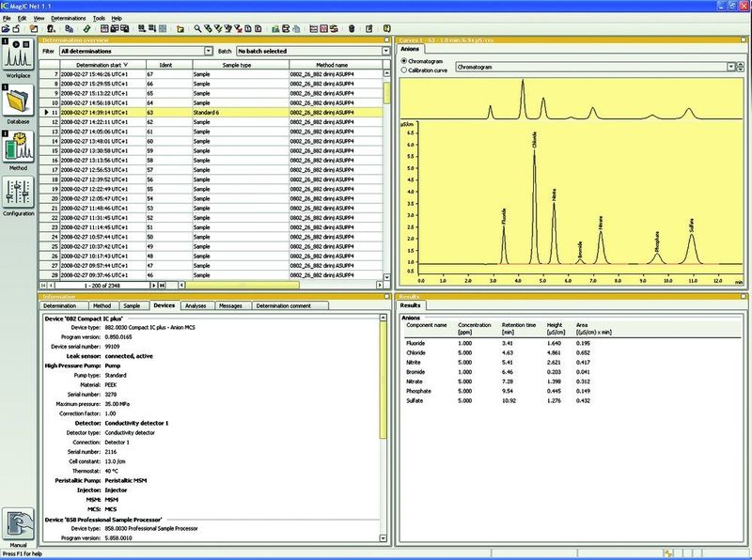Click the determination table vertical scrollbar thumb

coord(386,92)
